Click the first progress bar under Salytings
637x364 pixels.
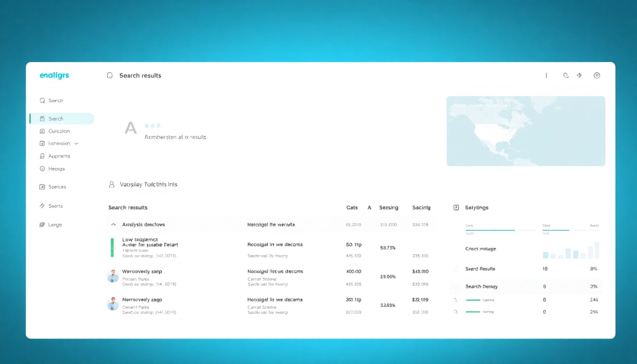click(x=500, y=230)
